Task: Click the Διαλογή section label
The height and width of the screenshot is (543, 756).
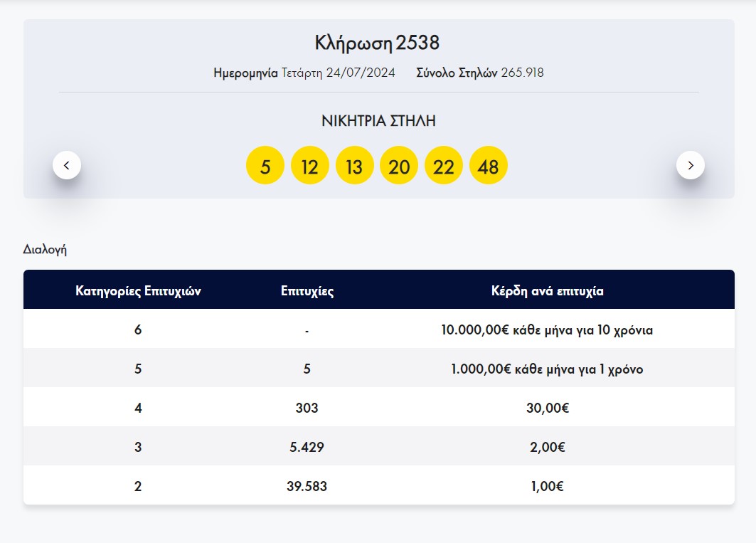Action: (45, 250)
